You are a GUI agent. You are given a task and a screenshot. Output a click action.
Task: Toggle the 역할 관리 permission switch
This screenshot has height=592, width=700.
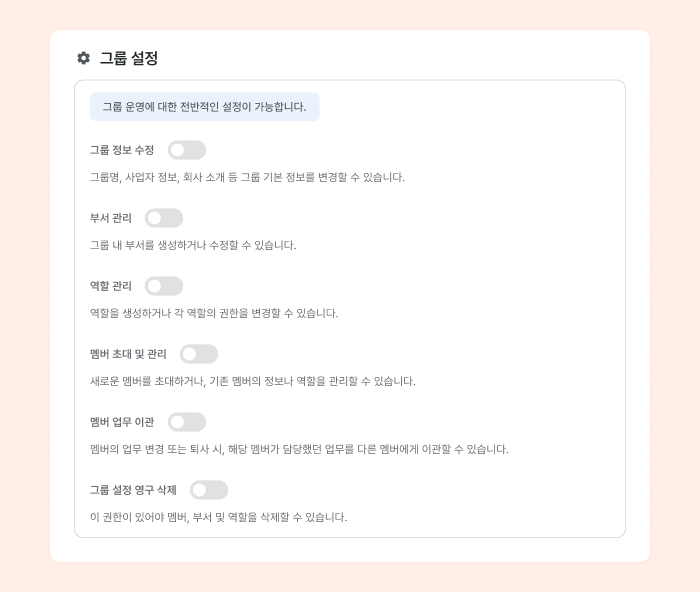point(164,286)
